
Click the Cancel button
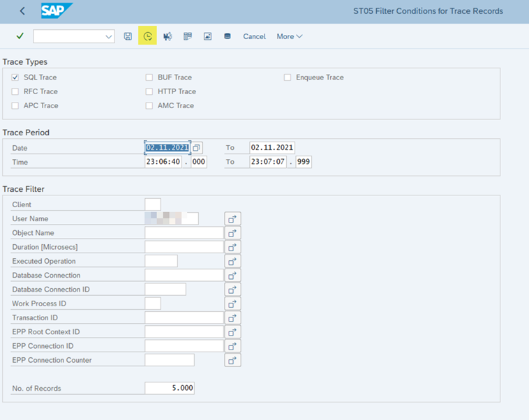(254, 36)
